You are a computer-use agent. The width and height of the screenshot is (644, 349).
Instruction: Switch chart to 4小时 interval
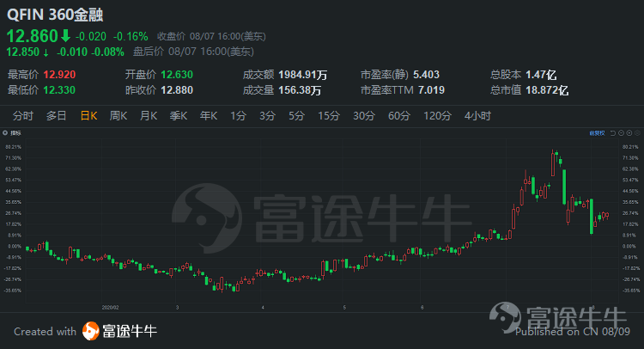477,116
